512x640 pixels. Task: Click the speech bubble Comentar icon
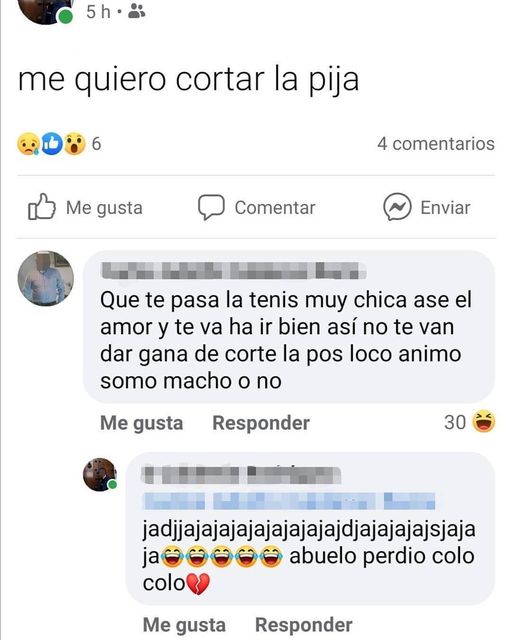[211, 207]
